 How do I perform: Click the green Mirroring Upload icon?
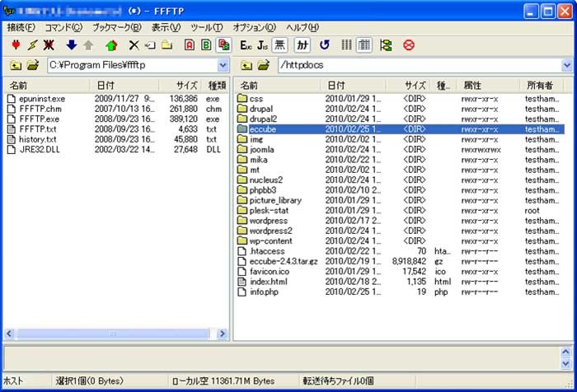click(x=111, y=44)
